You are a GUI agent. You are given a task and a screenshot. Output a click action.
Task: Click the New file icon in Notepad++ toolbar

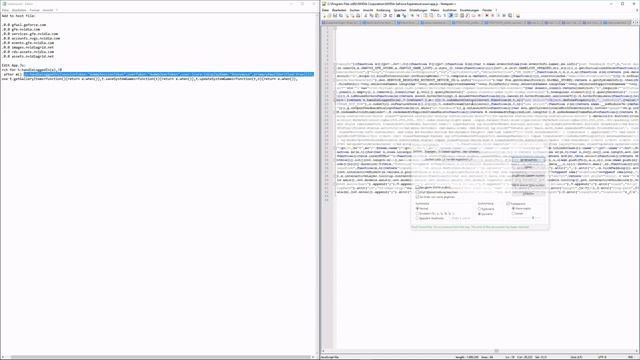tap(324, 16)
